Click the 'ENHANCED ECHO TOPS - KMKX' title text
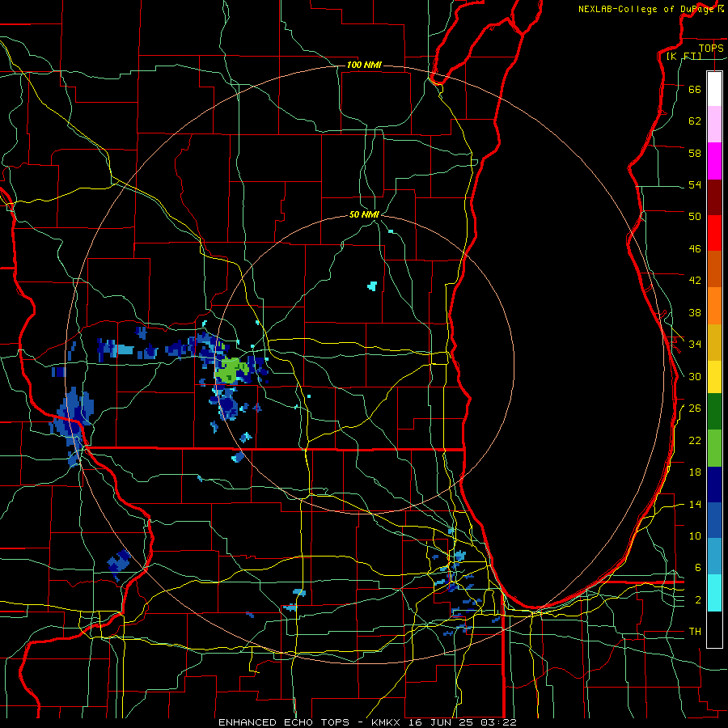Image resolution: width=728 pixels, height=728 pixels. [311, 722]
